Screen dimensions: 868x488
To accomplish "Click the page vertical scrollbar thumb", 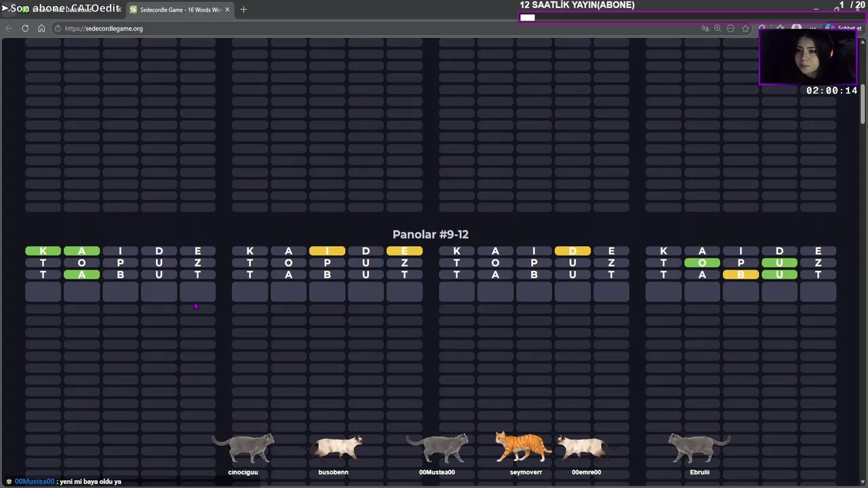I will (863, 105).
